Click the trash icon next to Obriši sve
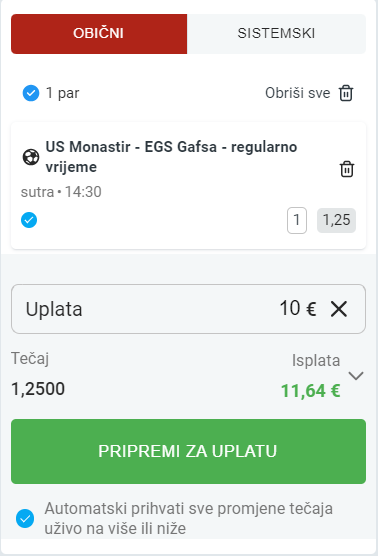The image size is (378, 556). coord(346,93)
